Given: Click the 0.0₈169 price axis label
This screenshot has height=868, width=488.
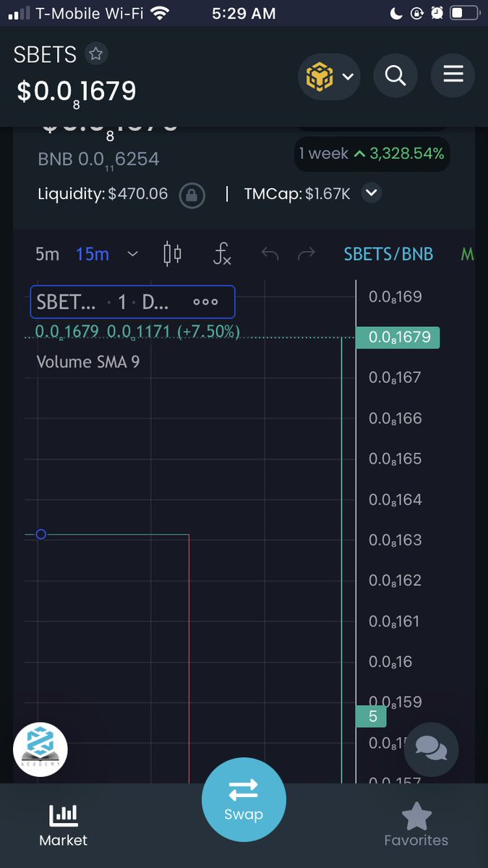Looking at the screenshot, I should tap(395, 297).
